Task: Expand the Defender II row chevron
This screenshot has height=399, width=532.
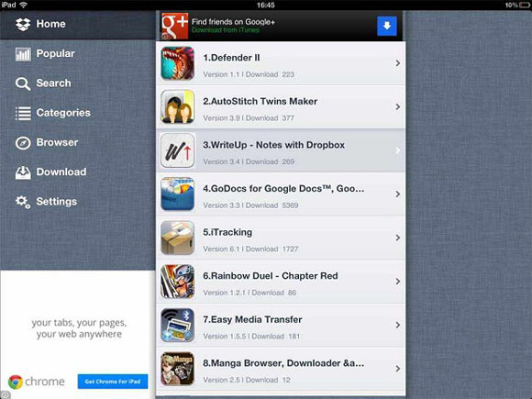Action: (x=398, y=63)
